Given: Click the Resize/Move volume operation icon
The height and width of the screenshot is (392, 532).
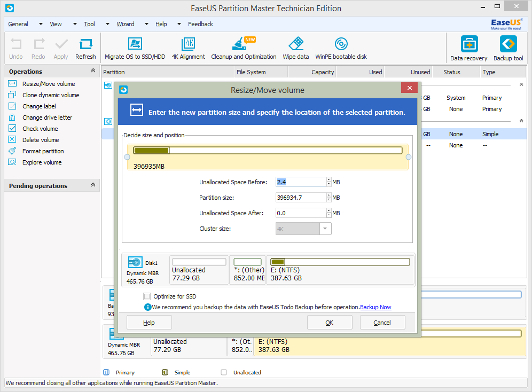Looking at the screenshot, I should coord(12,83).
